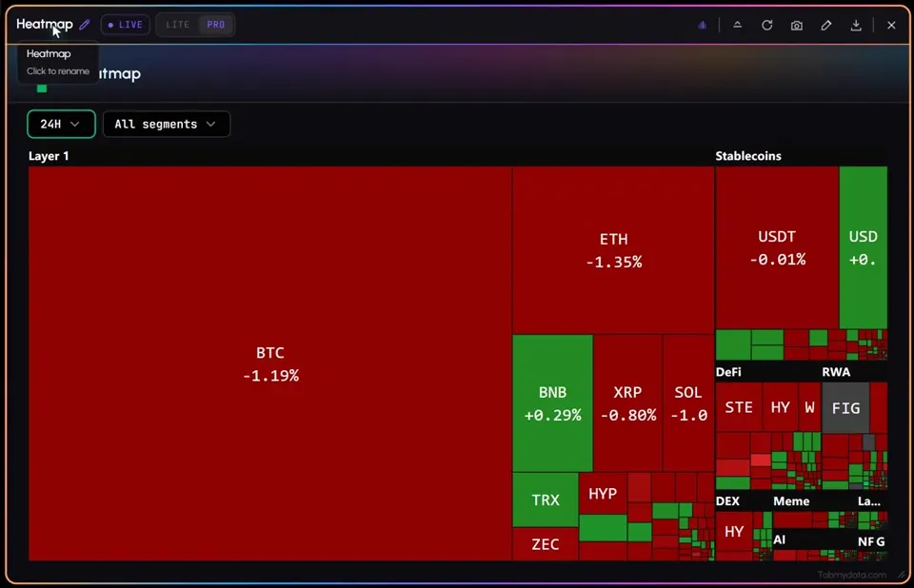Click the XRP -0.80% tile
Image resolution: width=914 pixels, height=588 pixels.
click(627, 403)
